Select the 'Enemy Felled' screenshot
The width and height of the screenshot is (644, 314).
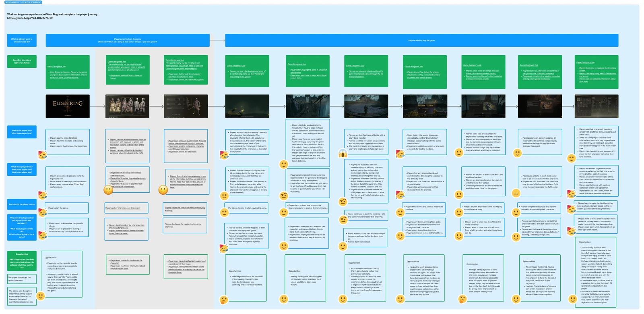coord(425,106)
